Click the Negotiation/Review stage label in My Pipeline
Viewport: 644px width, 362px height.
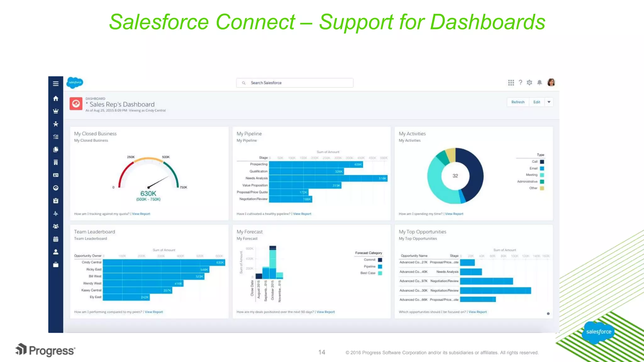tap(253, 199)
